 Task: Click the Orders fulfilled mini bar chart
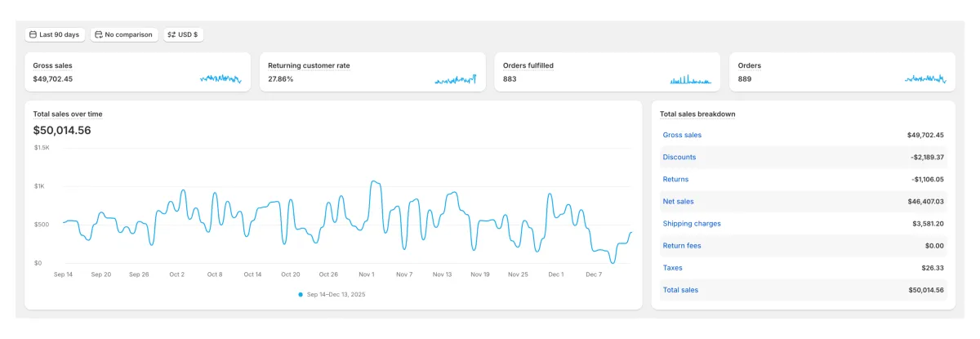(691, 79)
